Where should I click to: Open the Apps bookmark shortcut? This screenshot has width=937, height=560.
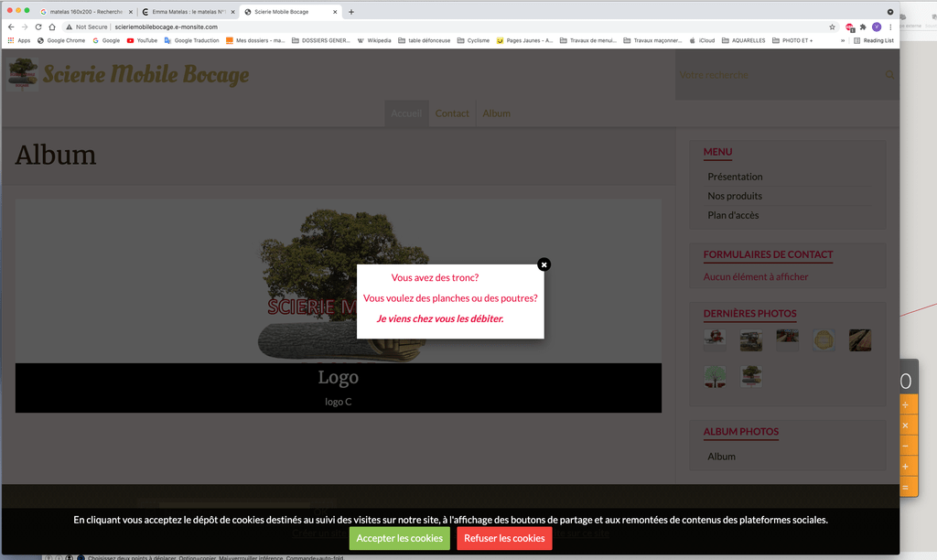[19, 40]
